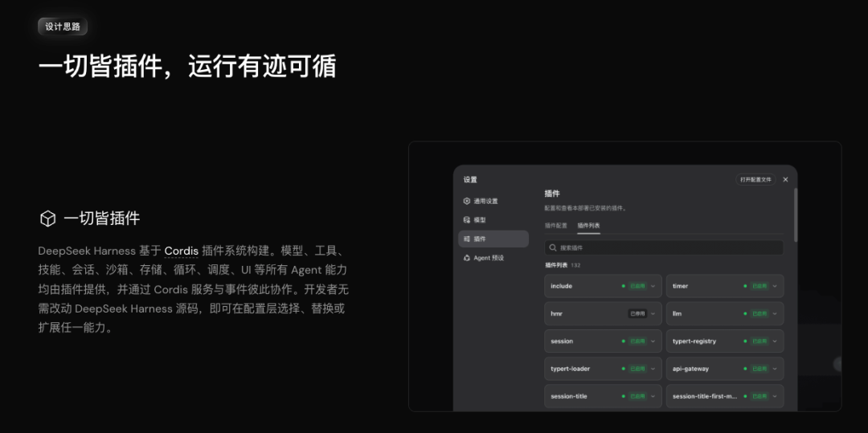Expand the session-title plugin chevron

pyautogui.click(x=653, y=397)
